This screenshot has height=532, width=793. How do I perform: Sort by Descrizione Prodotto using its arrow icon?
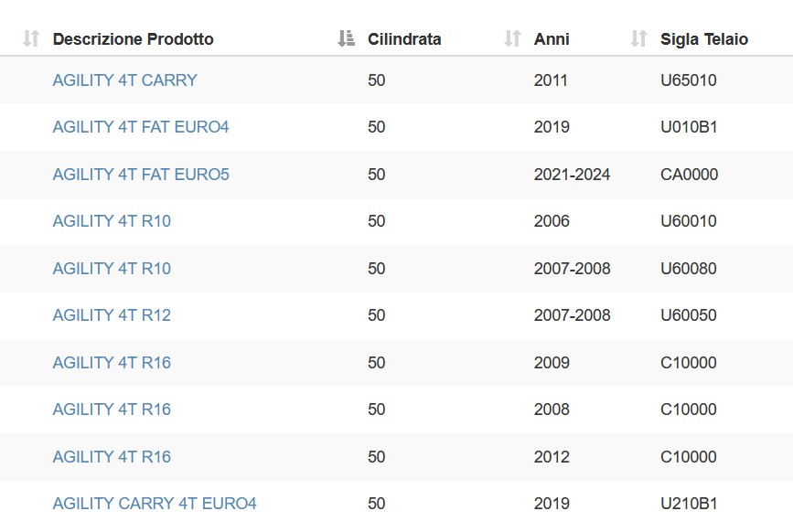point(31,38)
